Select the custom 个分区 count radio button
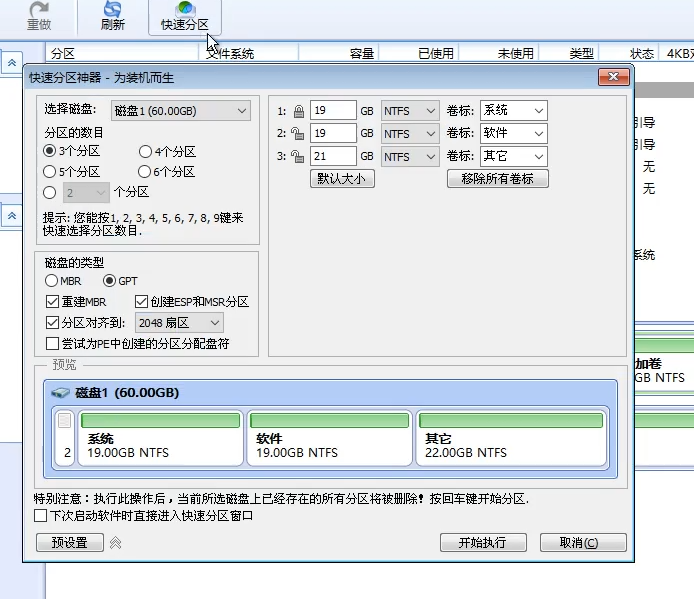 50,193
